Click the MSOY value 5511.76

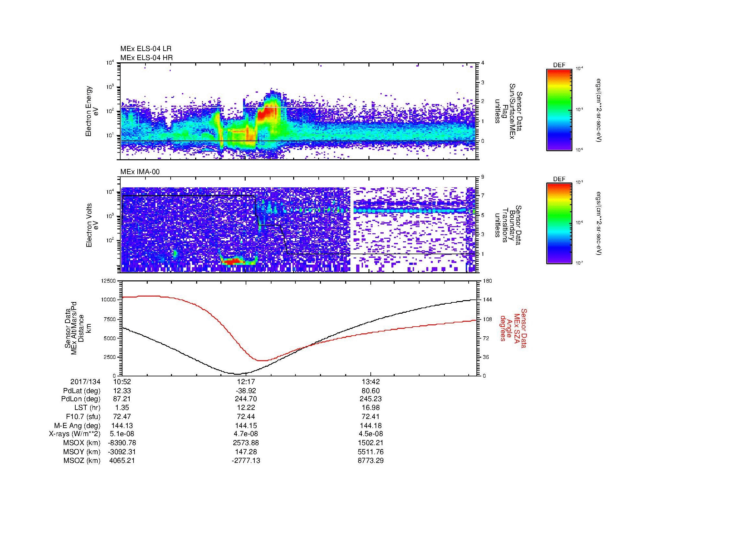(x=371, y=452)
